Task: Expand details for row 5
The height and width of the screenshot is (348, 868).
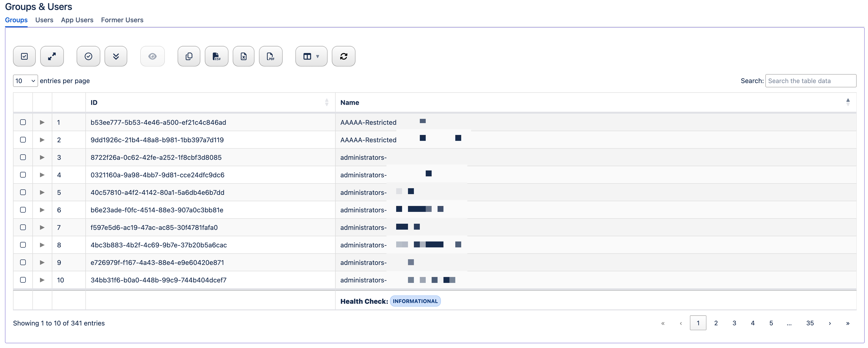Action: point(42,192)
